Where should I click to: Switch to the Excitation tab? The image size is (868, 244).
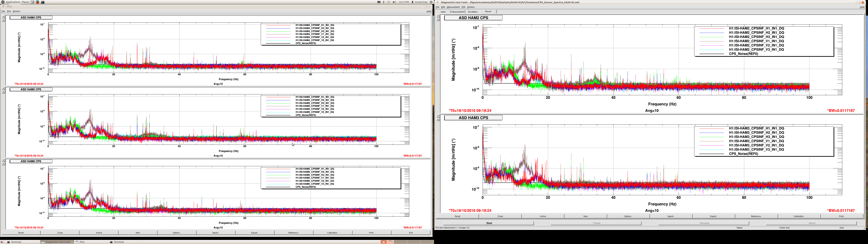tap(473, 12)
